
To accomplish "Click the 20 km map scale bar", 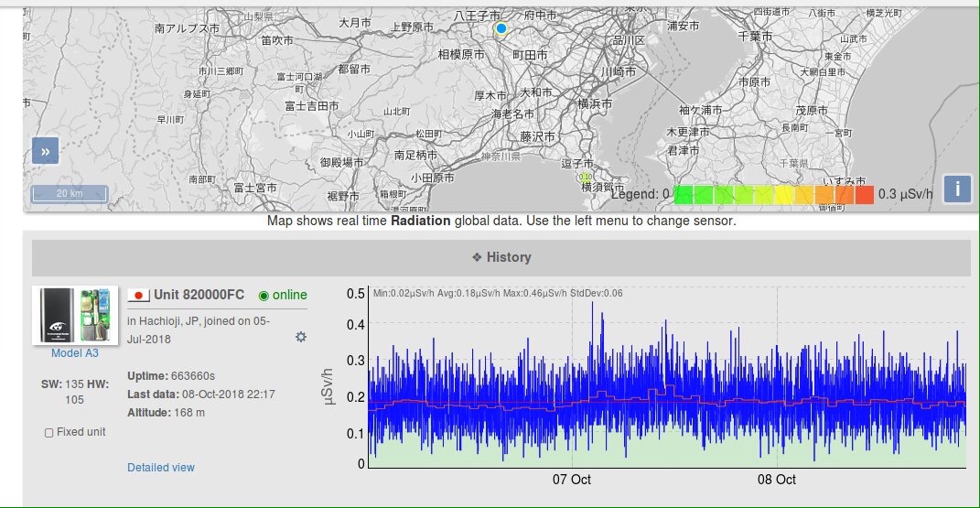I will (x=70, y=194).
